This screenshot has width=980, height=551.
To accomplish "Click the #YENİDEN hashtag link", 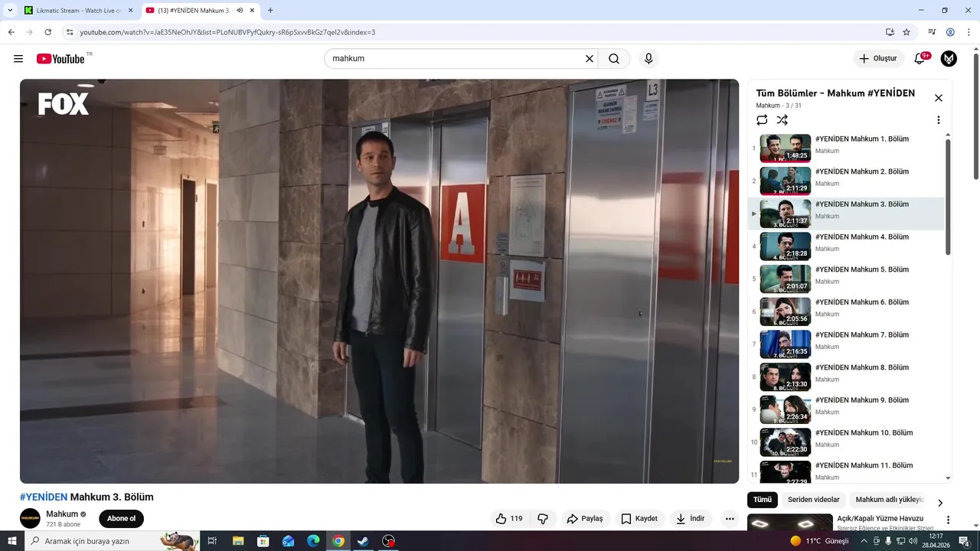I will point(44,497).
